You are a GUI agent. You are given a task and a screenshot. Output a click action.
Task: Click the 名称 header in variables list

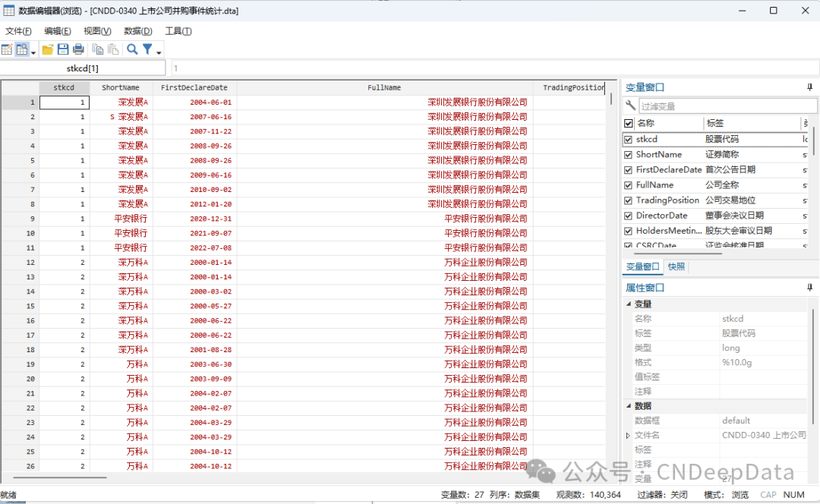(x=646, y=124)
